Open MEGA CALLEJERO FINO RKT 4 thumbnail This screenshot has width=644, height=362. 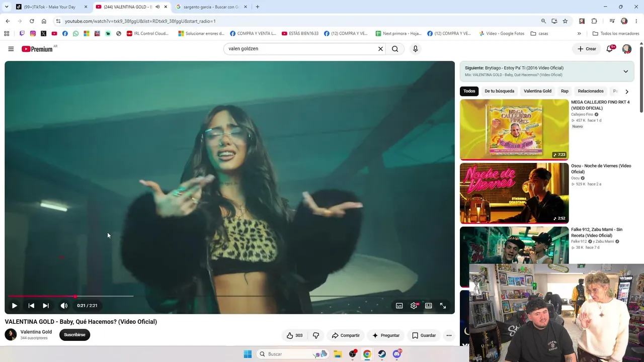click(x=514, y=130)
